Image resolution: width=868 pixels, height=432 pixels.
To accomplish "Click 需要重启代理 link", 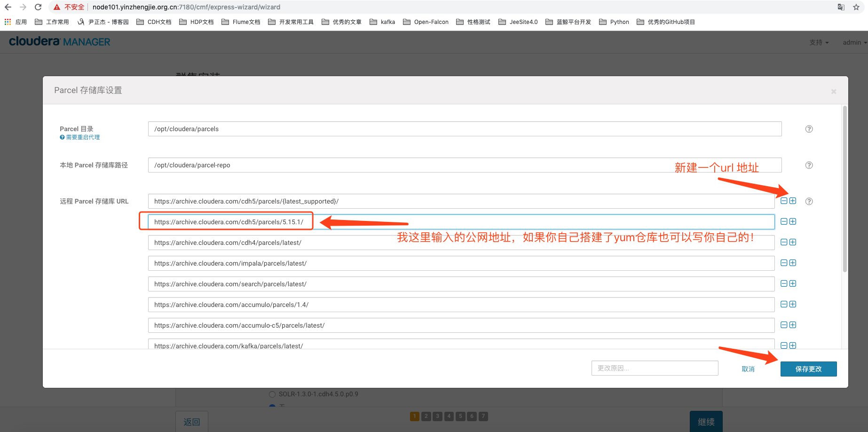I will (x=80, y=137).
